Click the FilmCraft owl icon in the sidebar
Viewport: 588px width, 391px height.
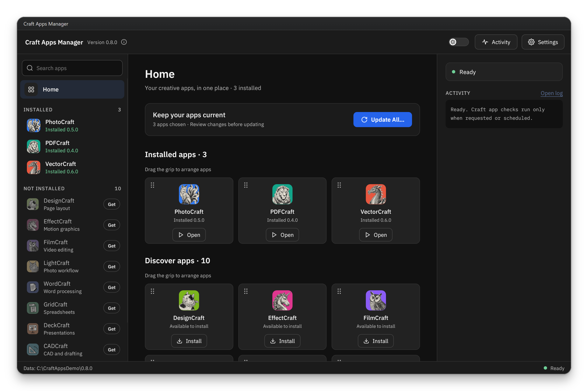pyautogui.click(x=33, y=246)
